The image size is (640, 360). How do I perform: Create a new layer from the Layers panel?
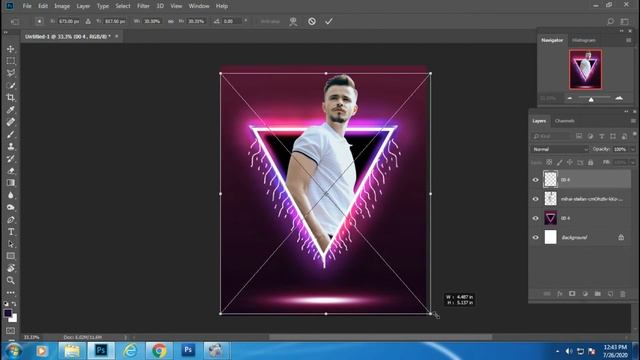point(610,294)
